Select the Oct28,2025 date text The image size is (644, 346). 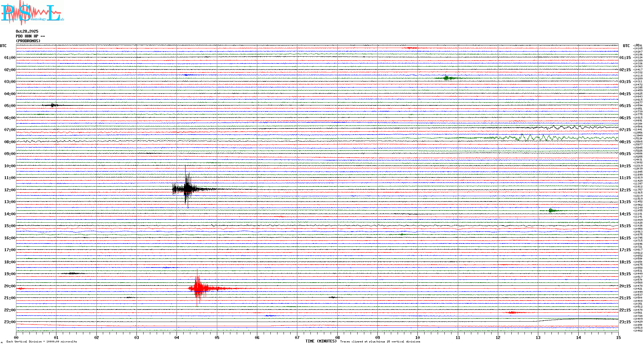(x=27, y=31)
